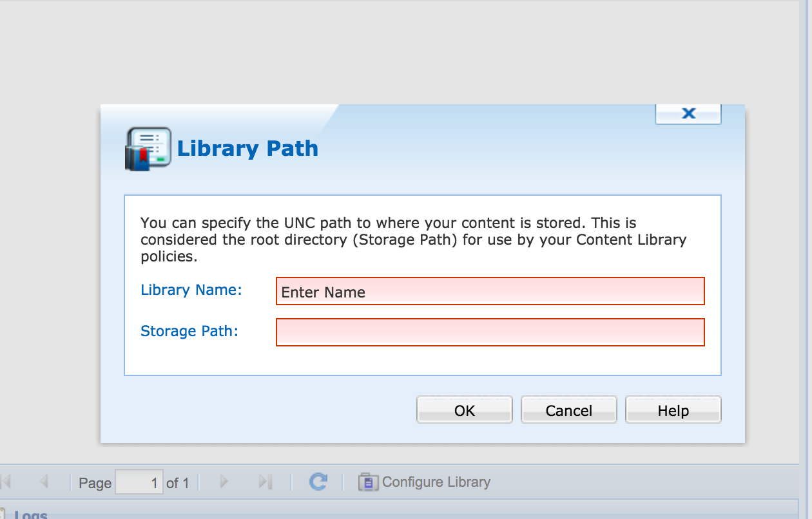Click into the Storage Path field
The height and width of the screenshot is (519, 812).
coord(490,332)
